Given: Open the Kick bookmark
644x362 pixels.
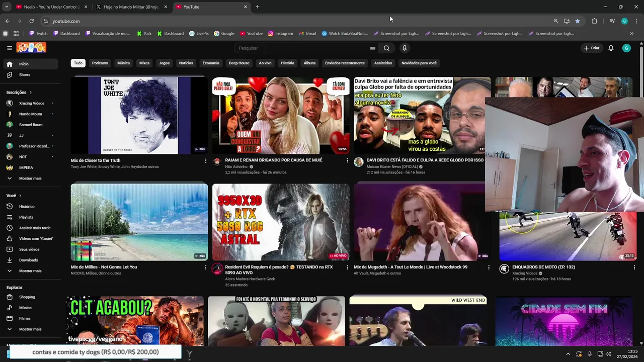Looking at the screenshot, I should pos(144,34).
